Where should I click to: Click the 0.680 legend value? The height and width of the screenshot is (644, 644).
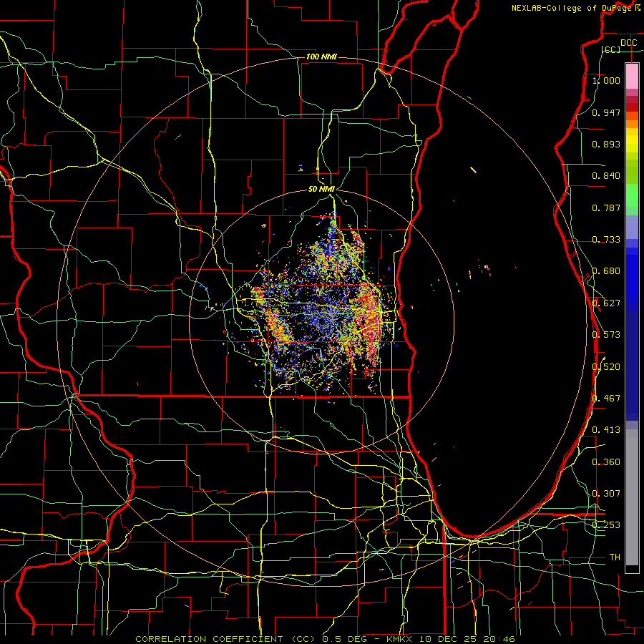(x=606, y=271)
